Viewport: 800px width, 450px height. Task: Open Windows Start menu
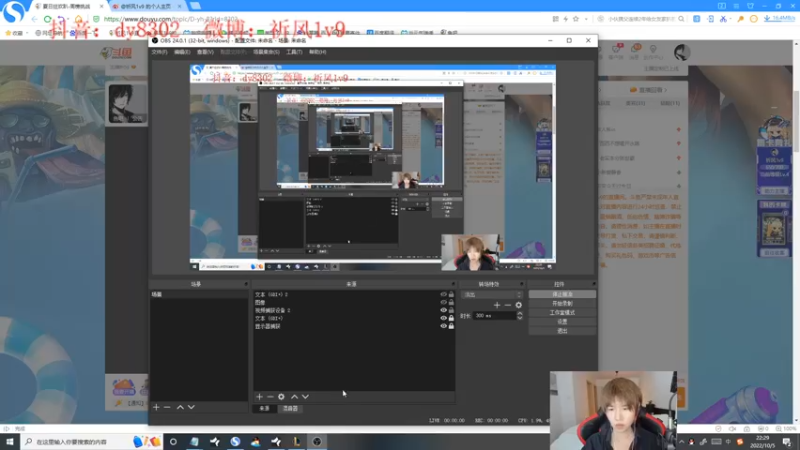click(10, 441)
